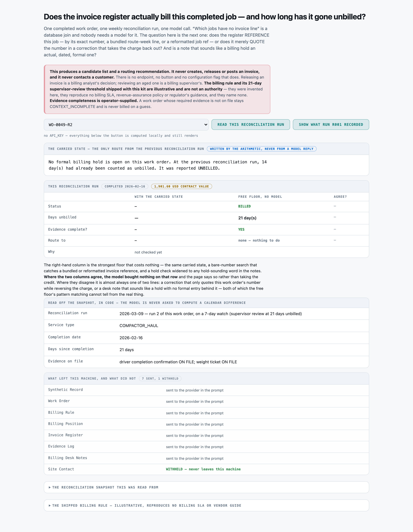Click the Invoice Register row
The height and width of the screenshot is (532, 413).
tap(206, 435)
